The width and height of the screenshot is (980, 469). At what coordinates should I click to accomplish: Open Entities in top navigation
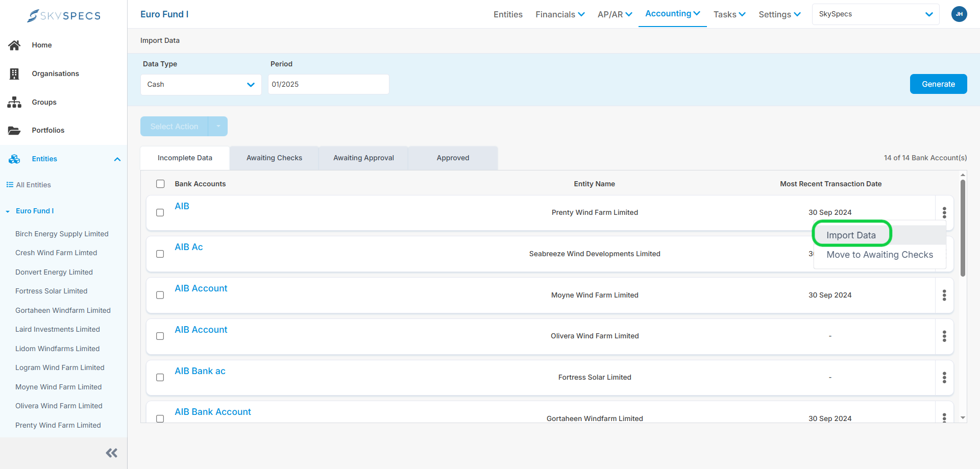tap(508, 14)
